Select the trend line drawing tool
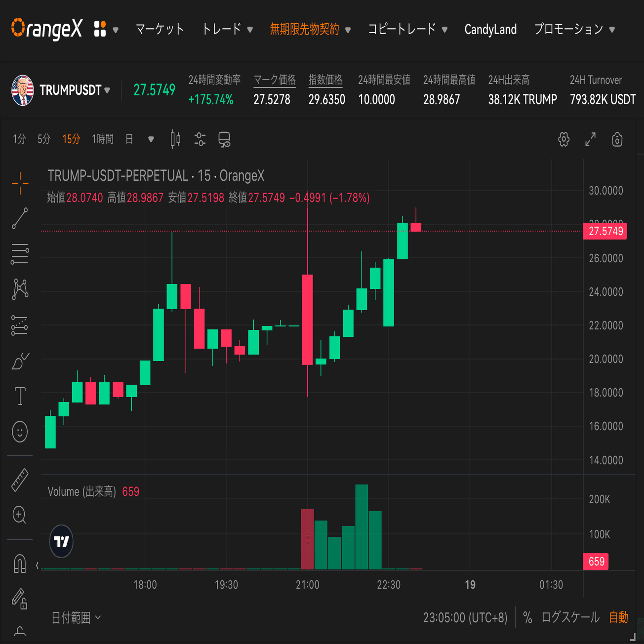This screenshot has height=644, width=644. pyautogui.click(x=20, y=219)
